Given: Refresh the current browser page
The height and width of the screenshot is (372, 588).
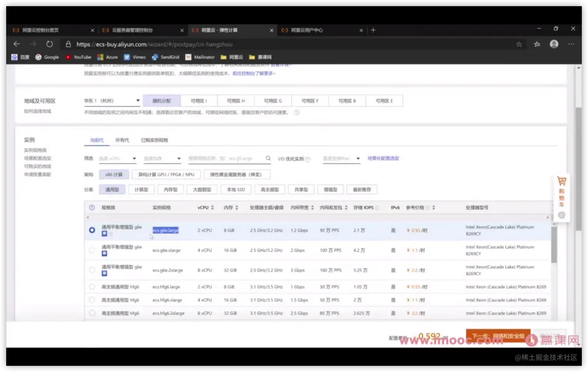Looking at the screenshot, I should (49, 44).
